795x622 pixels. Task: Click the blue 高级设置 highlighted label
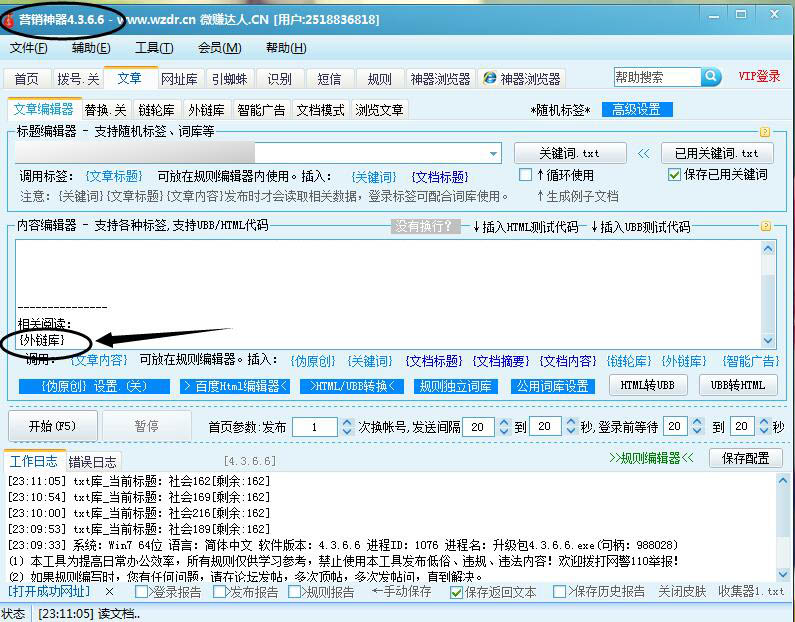tap(636, 110)
